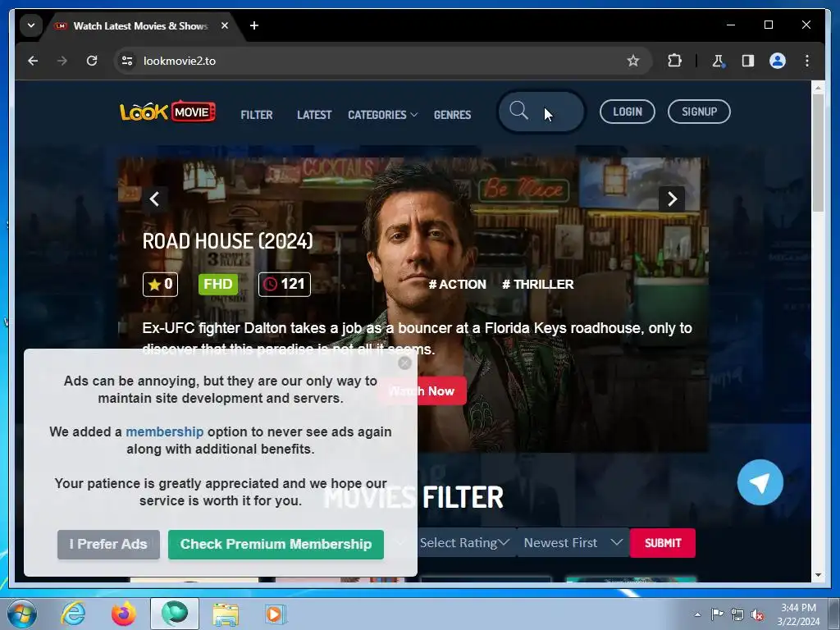Click the star rating badge
Image resolution: width=840 pixels, height=630 pixels.
coord(160,284)
